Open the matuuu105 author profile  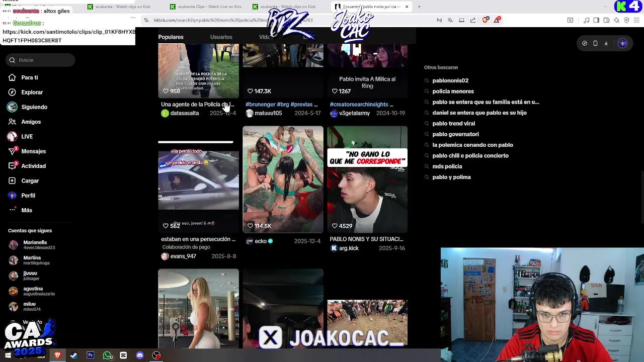point(268,113)
